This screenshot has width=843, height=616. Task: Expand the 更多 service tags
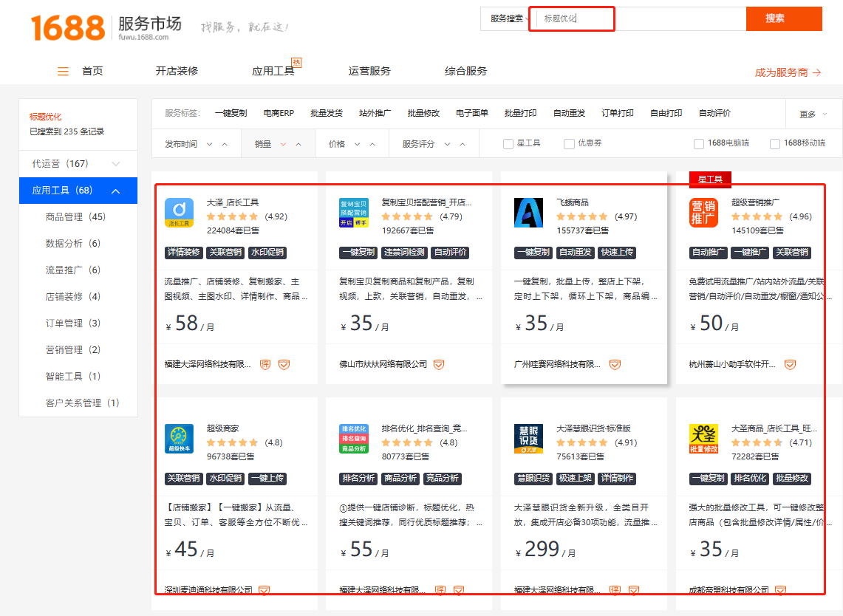tap(813, 114)
